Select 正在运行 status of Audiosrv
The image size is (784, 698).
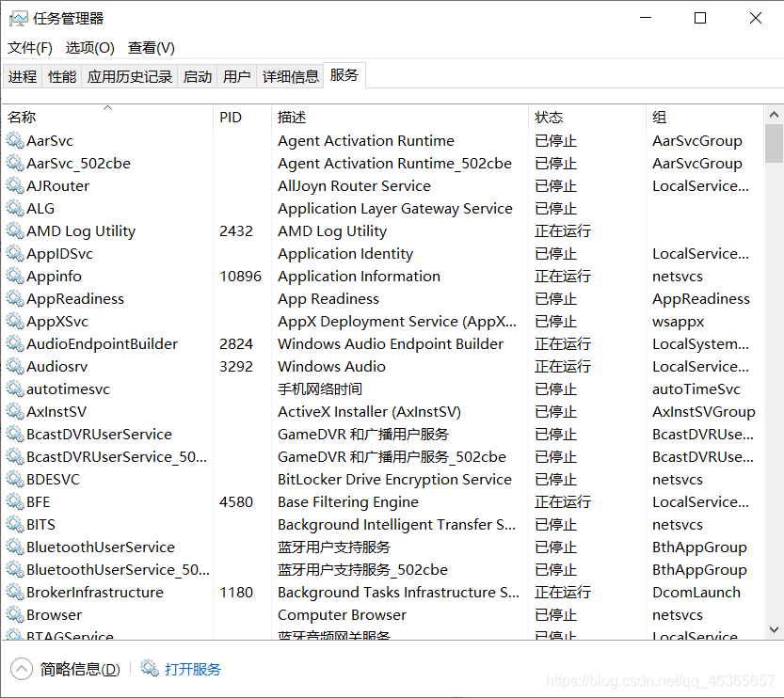(x=563, y=367)
